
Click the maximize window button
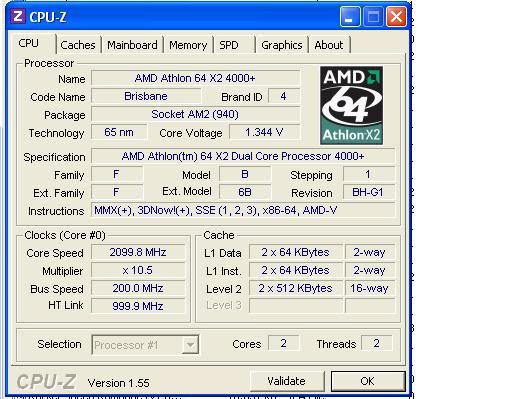[373, 16]
